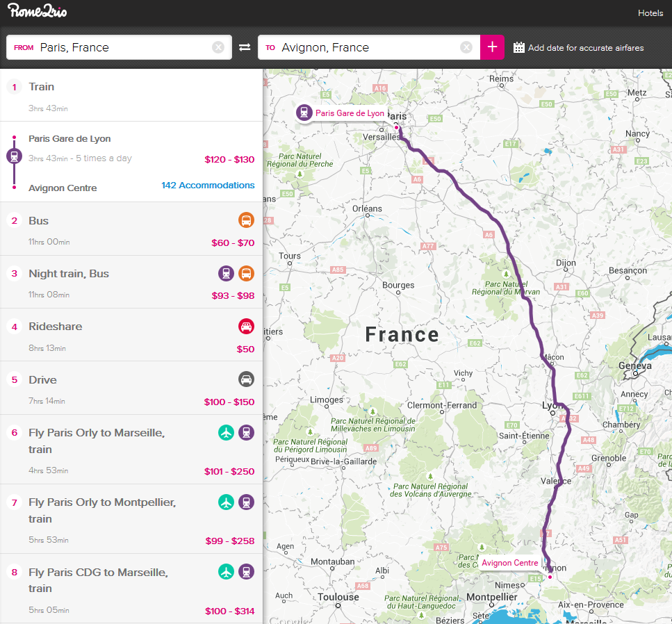This screenshot has width=672, height=624.
Task: Select Fly Paris Orly to Montpellier, train
Action: click(x=131, y=518)
